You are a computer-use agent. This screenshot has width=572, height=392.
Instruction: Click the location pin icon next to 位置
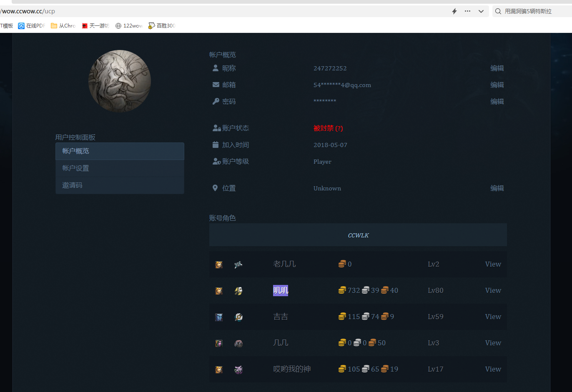coord(215,187)
